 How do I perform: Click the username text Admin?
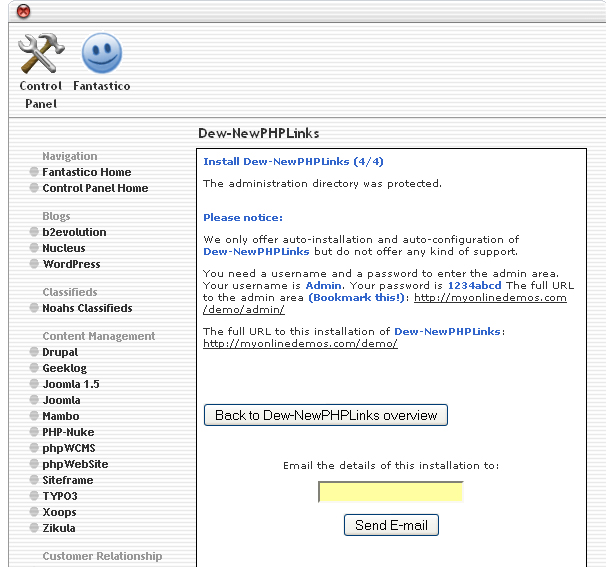[324, 286]
